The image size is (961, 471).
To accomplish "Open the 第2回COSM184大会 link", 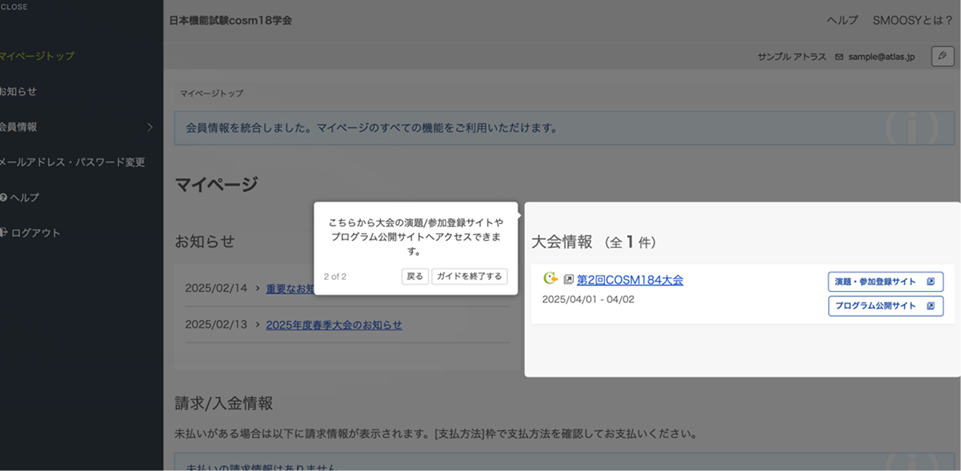I will pos(630,280).
